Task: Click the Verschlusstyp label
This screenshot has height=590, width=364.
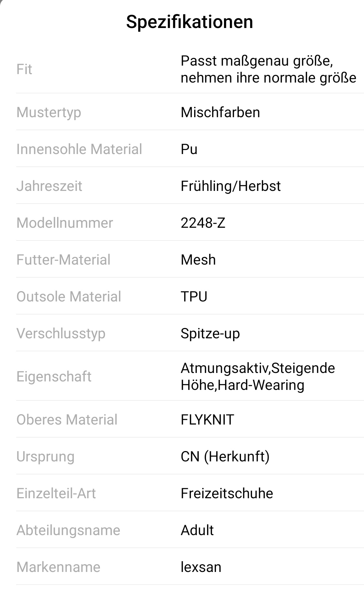Action: pos(61,334)
